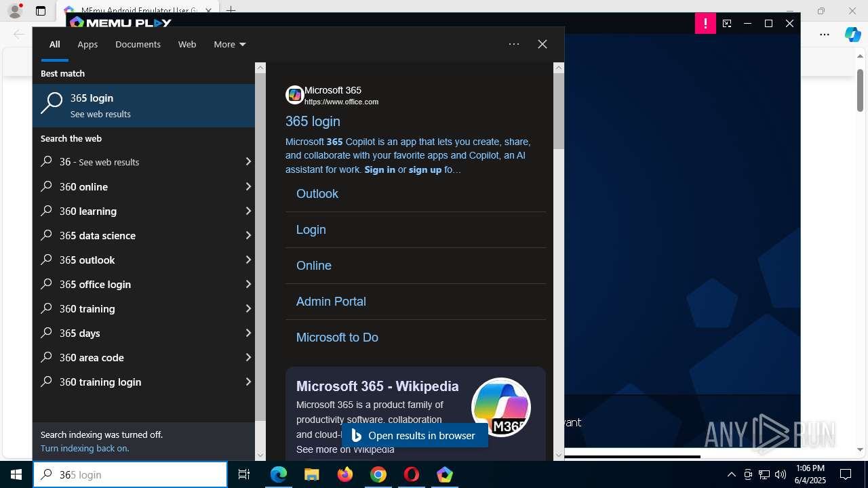The height and width of the screenshot is (488, 868).
Task: Switch to the Documents search tab
Action: (138, 44)
